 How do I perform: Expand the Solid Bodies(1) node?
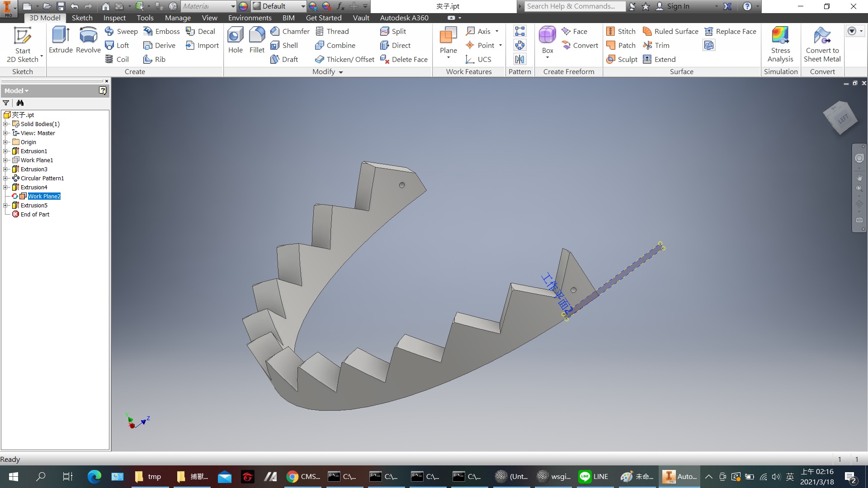point(5,124)
